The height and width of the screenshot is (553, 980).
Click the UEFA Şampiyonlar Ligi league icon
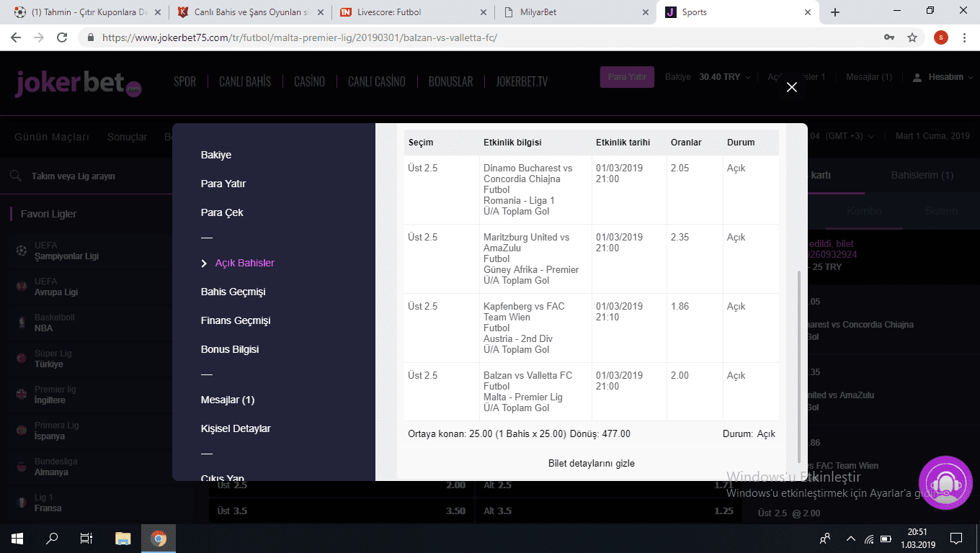[x=22, y=251]
